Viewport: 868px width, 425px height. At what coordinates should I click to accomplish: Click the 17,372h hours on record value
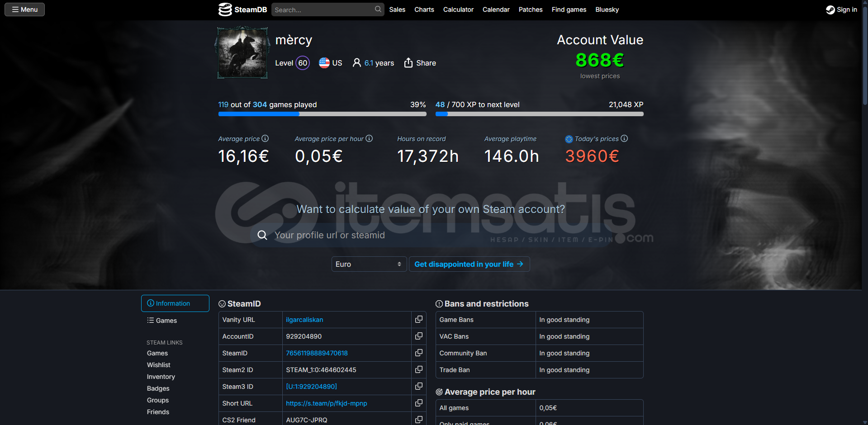pyautogui.click(x=428, y=156)
